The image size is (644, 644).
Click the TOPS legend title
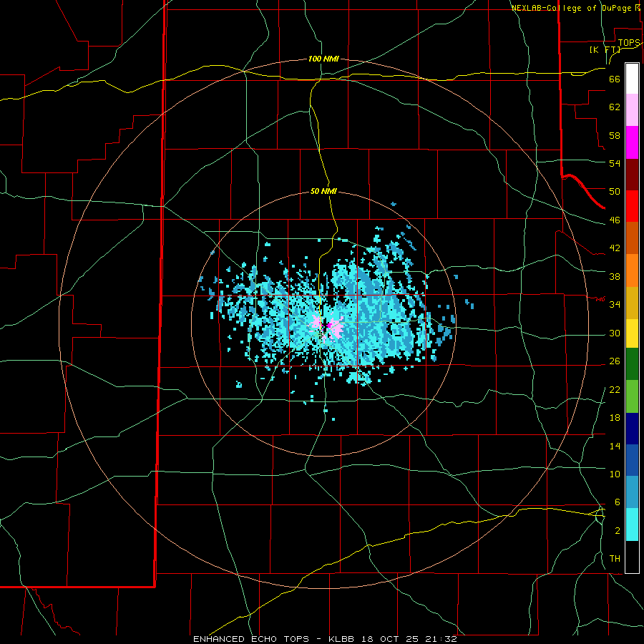pyautogui.click(x=629, y=43)
